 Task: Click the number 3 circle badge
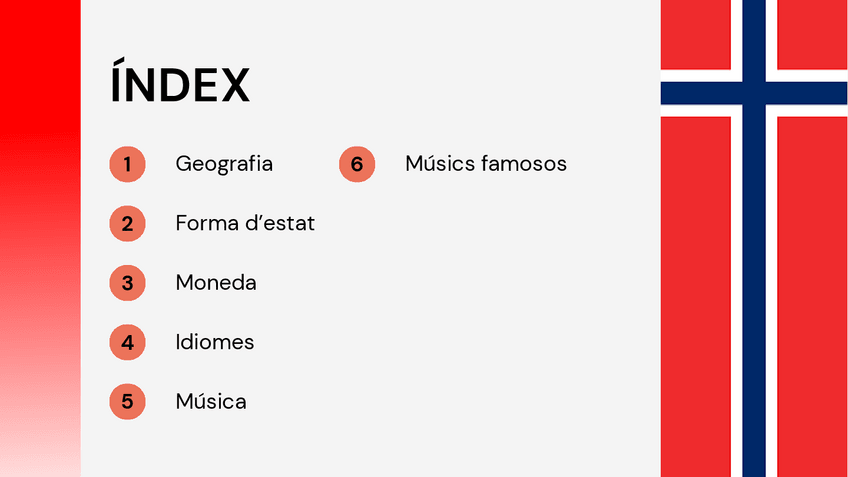[127, 283]
